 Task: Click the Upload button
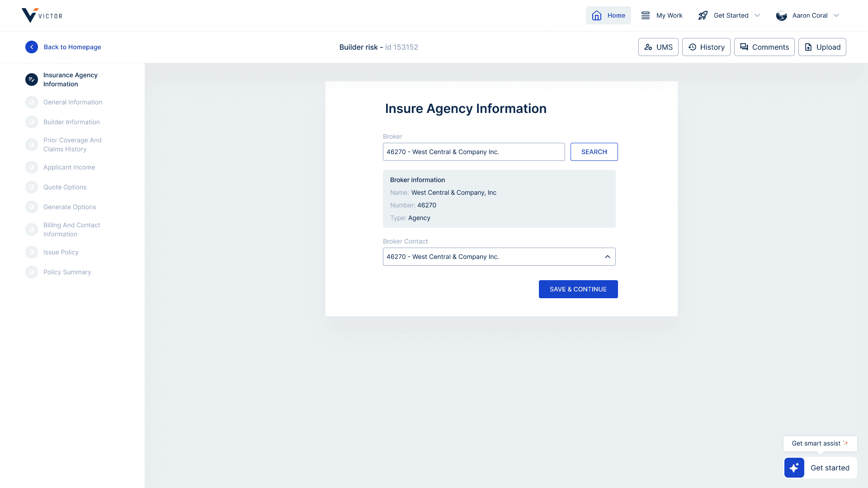822,47
